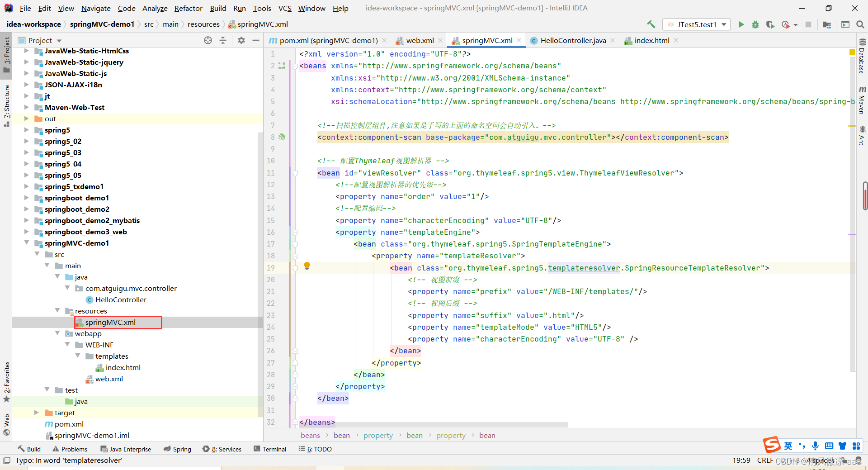Open the Problems tool window
This screenshot has width=868, height=470.
tap(70, 449)
